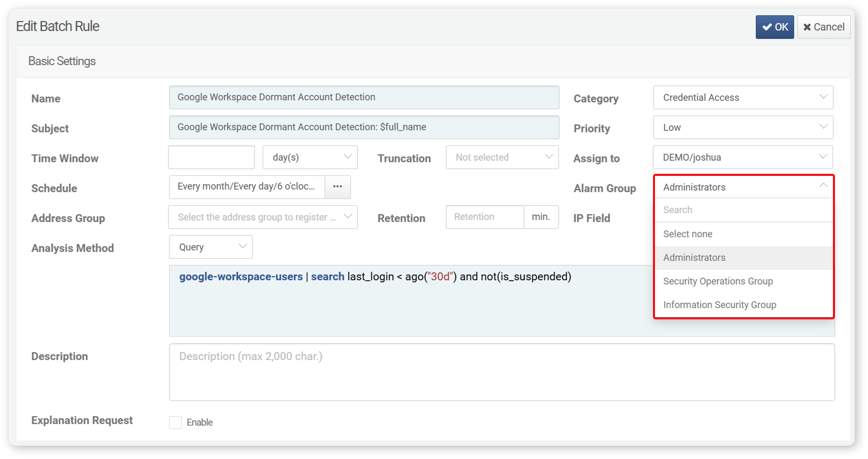Click the min. unit label beside Retention

[x=541, y=217]
